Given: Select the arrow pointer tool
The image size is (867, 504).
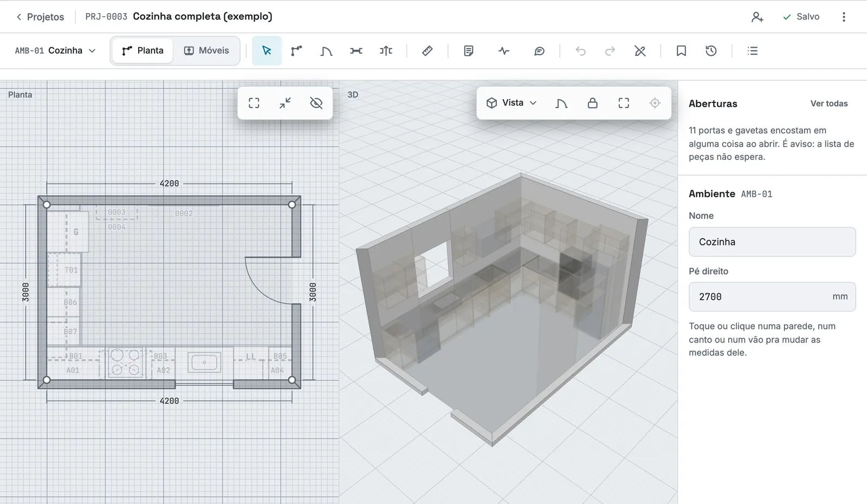Looking at the screenshot, I should tap(267, 50).
